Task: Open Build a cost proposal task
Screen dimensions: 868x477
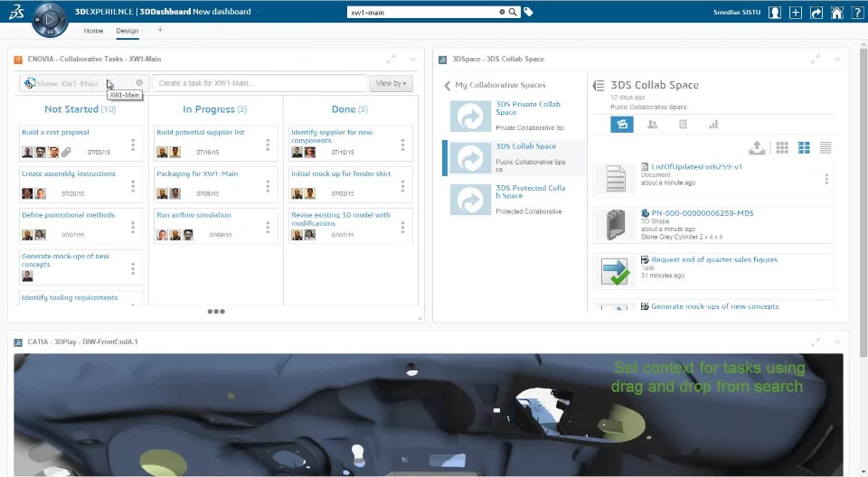Action: (x=55, y=132)
